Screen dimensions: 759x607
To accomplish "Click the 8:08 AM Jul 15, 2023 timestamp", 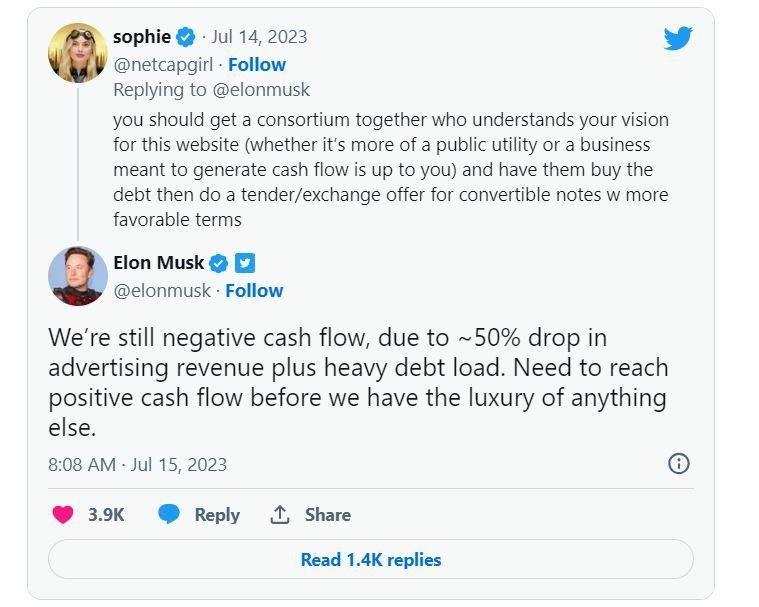I will tap(137, 464).
